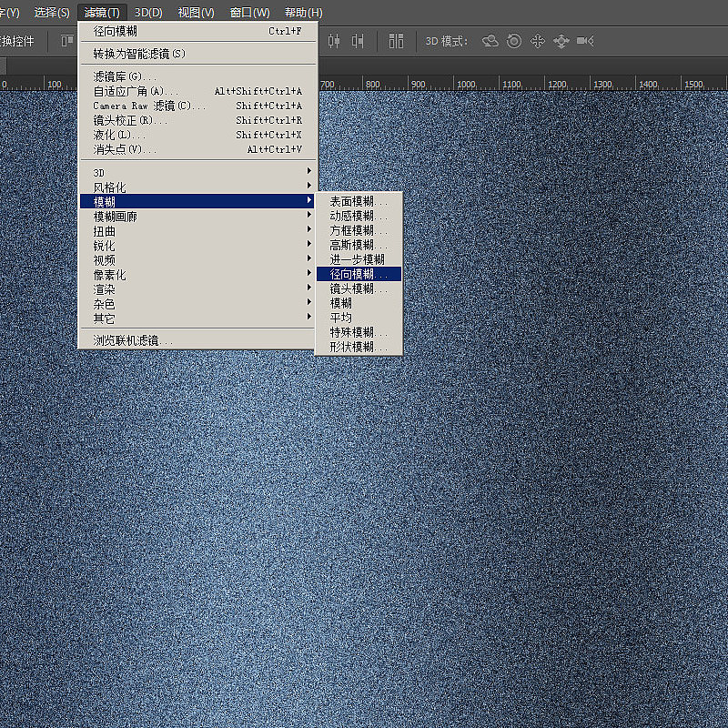Image resolution: width=728 pixels, height=728 pixels.
Task: Choose 高斯模糊... in blur submenu
Action: coord(359,245)
